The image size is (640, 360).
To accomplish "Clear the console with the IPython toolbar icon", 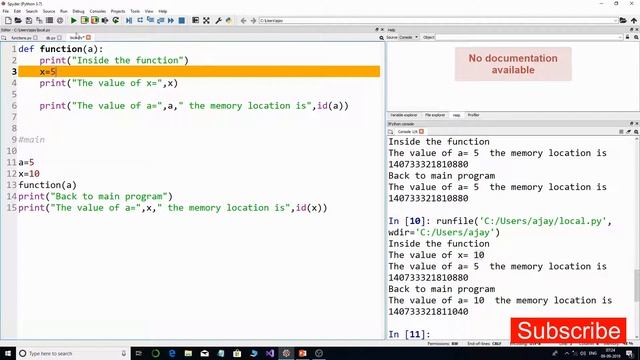I will coord(629,131).
